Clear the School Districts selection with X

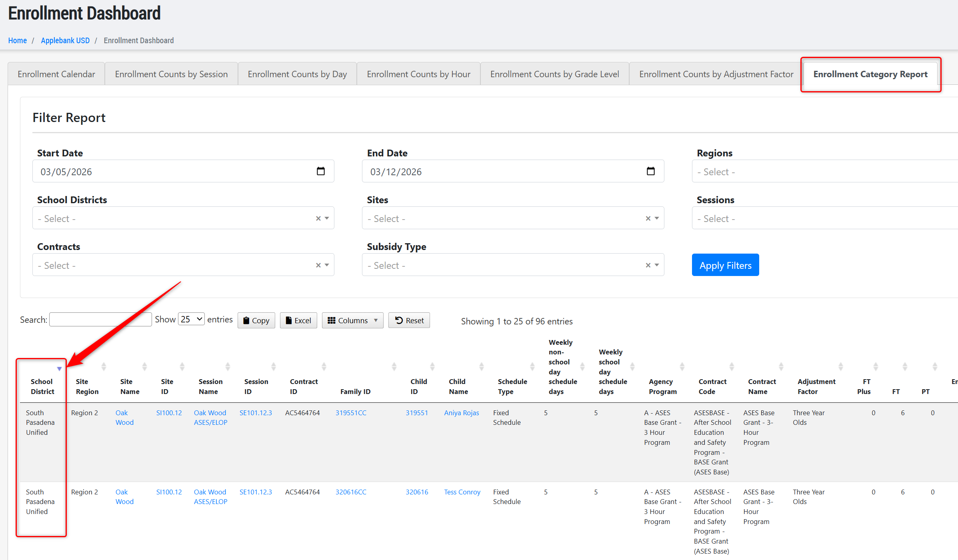click(318, 218)
